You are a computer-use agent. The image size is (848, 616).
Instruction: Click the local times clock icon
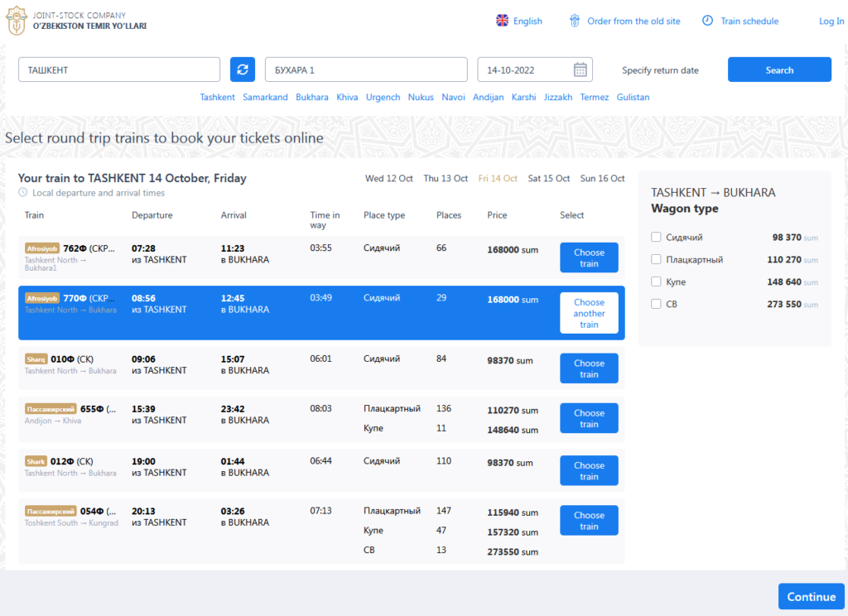[x=23, y=193]
